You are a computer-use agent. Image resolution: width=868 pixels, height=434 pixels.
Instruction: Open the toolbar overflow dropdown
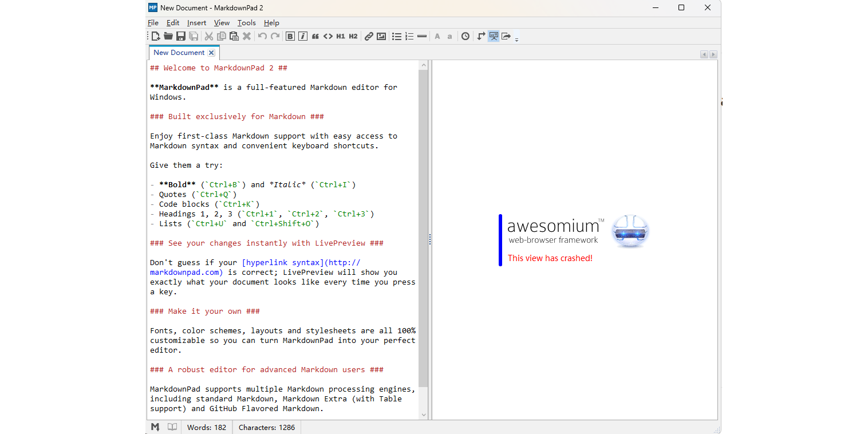[517, 39]
